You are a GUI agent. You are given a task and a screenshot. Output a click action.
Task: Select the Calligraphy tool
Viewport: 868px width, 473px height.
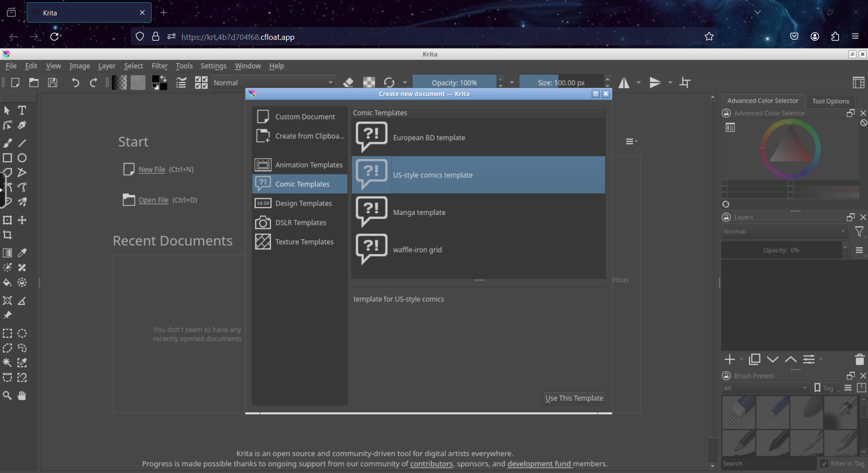[x=22, y=125]
